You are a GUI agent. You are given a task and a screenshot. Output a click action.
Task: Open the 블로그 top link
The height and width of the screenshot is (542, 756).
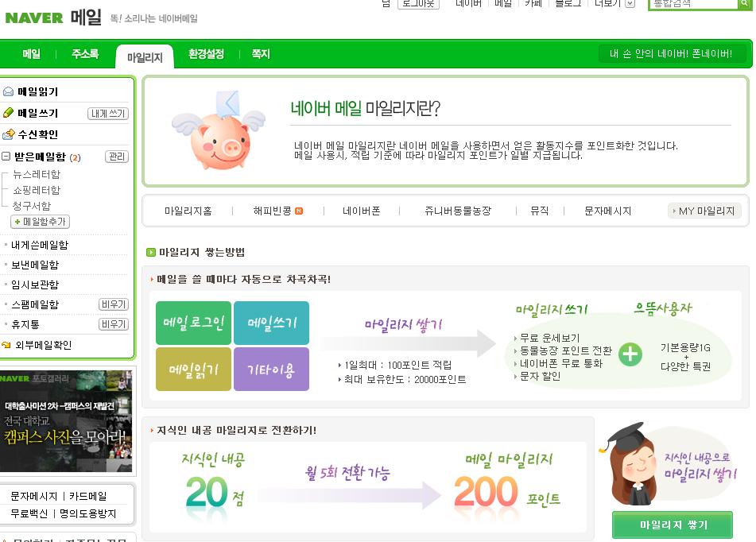(x=568, y=4)
